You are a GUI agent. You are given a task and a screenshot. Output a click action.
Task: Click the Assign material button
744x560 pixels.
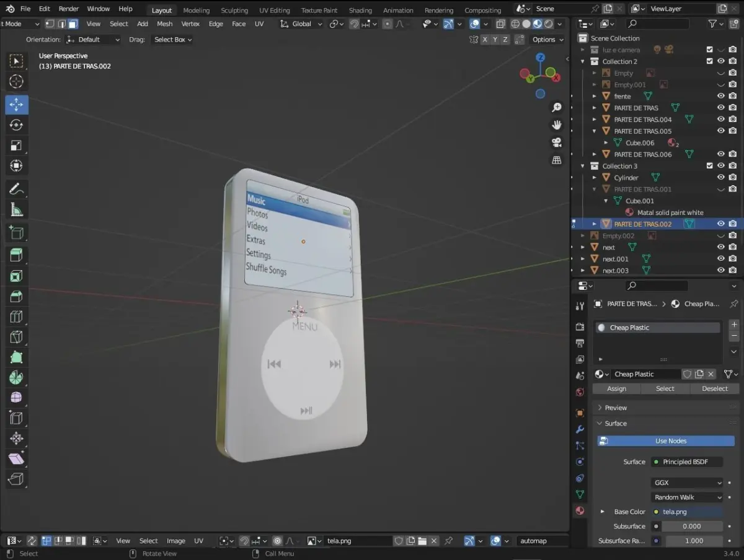[x=616, y=388]
